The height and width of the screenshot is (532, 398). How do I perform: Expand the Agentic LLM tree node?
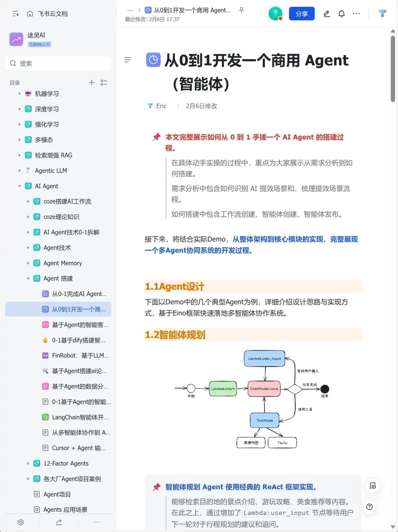click(20, 171)
